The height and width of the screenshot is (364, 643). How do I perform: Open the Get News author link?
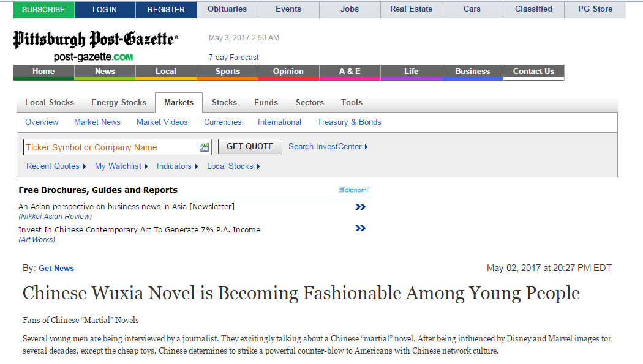click(56, 268)
